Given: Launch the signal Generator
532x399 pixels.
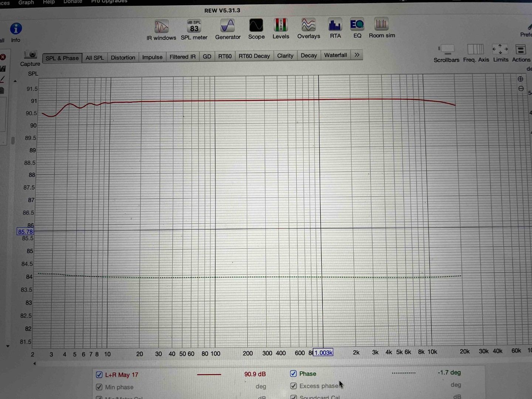Looking at the screenshot, I should (228, 27).
